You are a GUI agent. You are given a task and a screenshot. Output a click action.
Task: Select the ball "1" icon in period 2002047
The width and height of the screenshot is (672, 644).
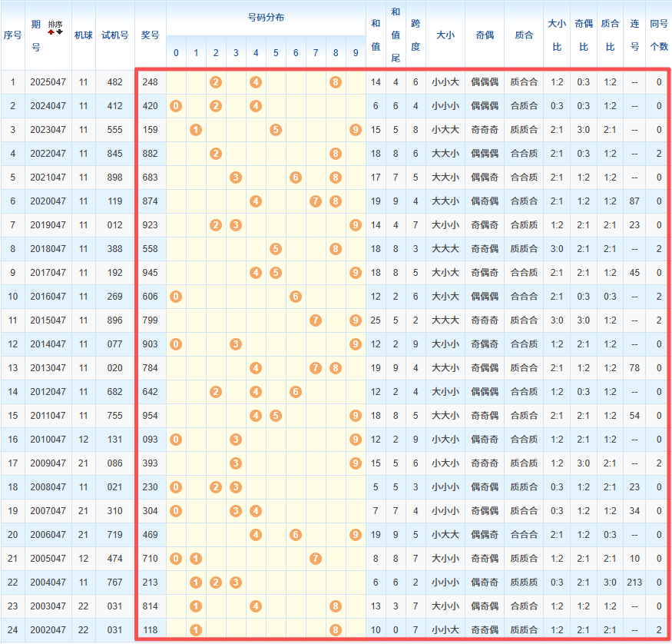[x=195, y=630]
